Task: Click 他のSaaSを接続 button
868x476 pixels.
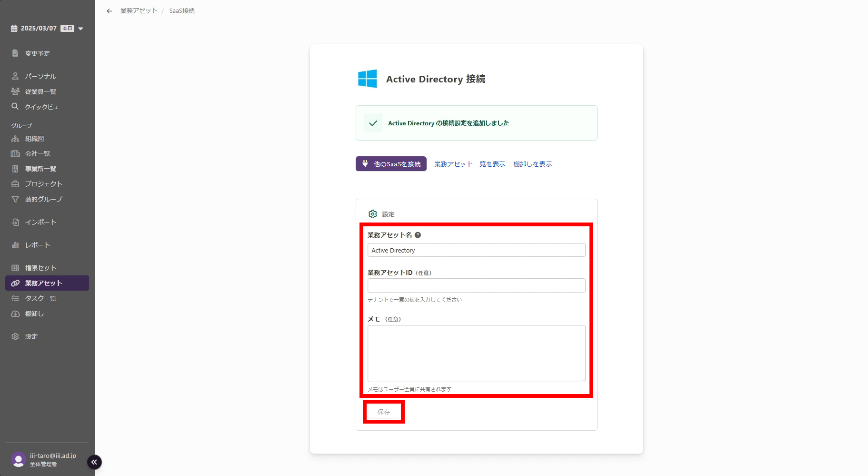Action: (391, 164)
